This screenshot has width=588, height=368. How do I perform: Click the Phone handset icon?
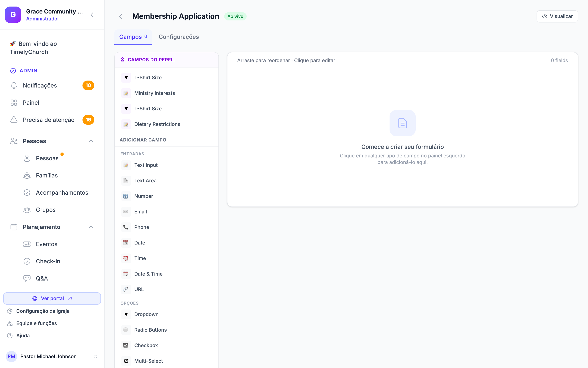point(126,227)
